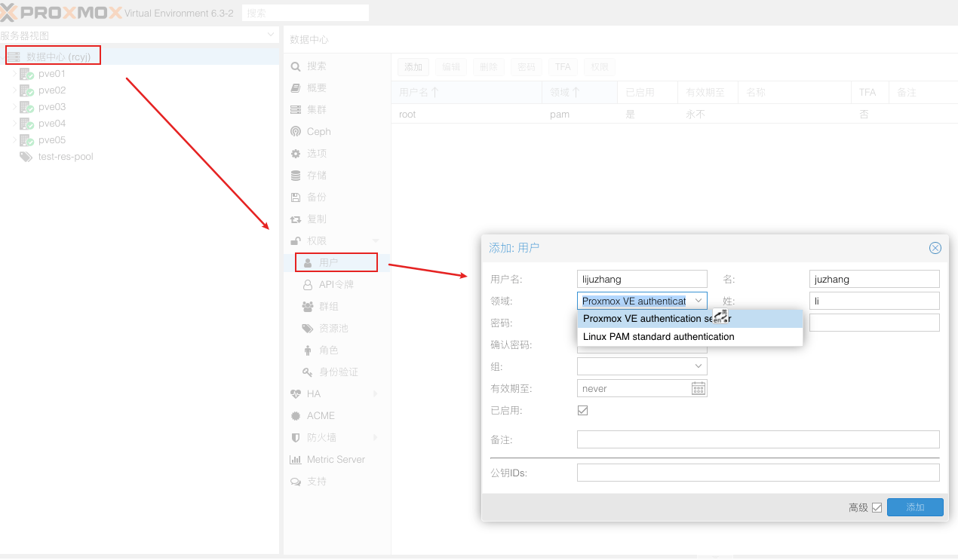Choose Proxmox VE authentication server option

tap(690, 318)
